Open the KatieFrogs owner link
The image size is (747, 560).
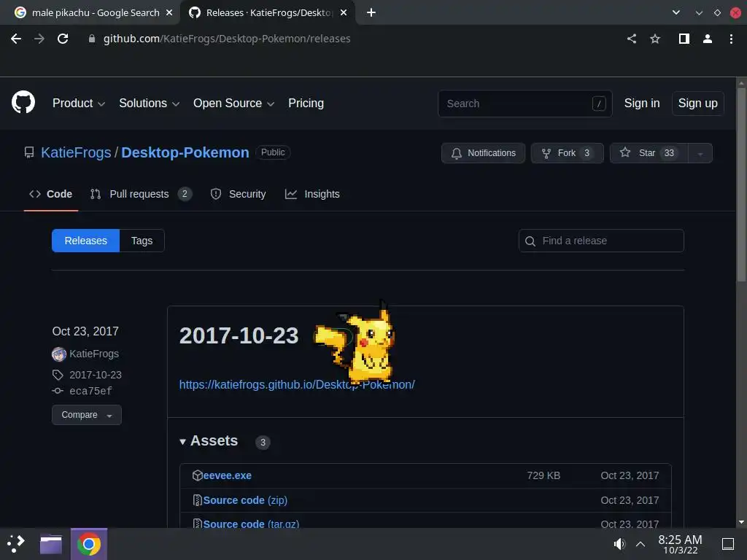pyautogui.click(x=76, y=152)
